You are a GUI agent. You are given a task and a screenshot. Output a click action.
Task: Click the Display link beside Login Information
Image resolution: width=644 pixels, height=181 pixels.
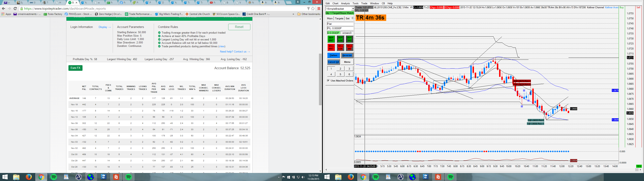[x=104, y=27]
